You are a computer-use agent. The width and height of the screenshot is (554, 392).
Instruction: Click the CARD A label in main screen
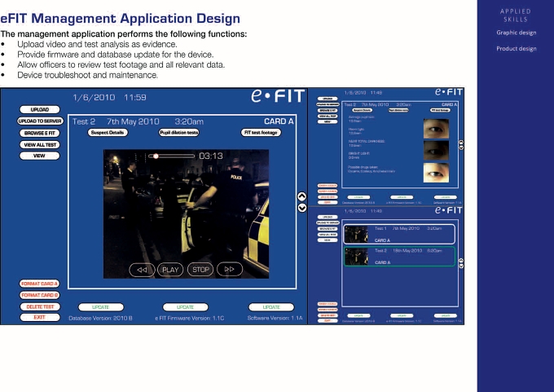tap(279, 121)
